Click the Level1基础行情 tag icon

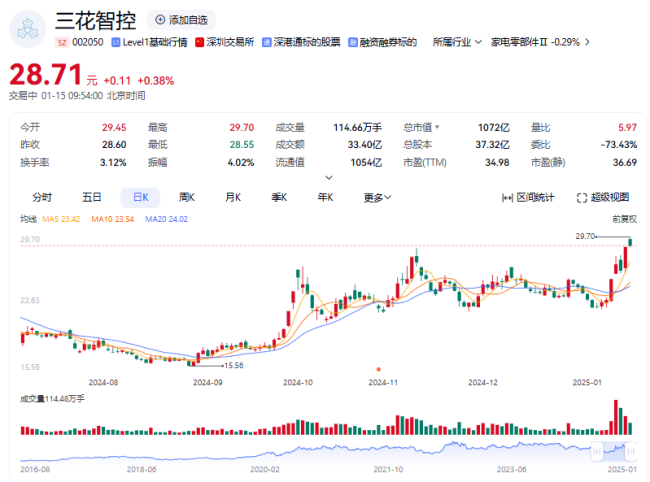[x=116, y=42]
